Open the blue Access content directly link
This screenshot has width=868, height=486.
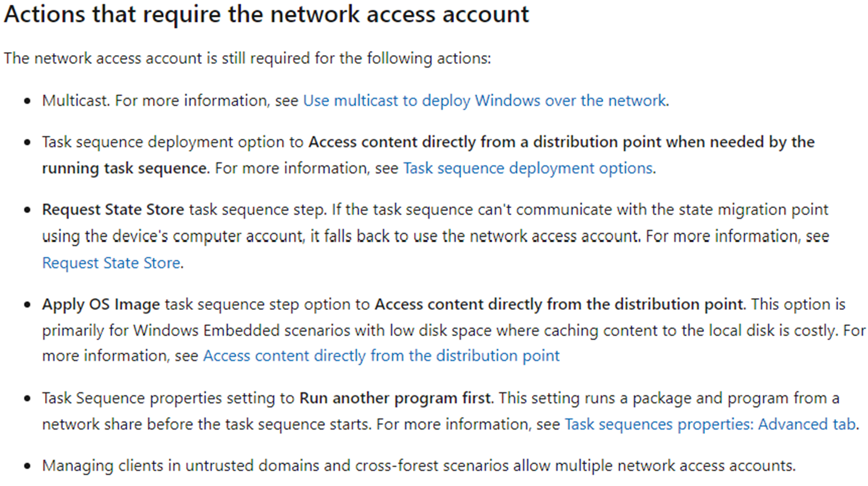pos(381,356)
